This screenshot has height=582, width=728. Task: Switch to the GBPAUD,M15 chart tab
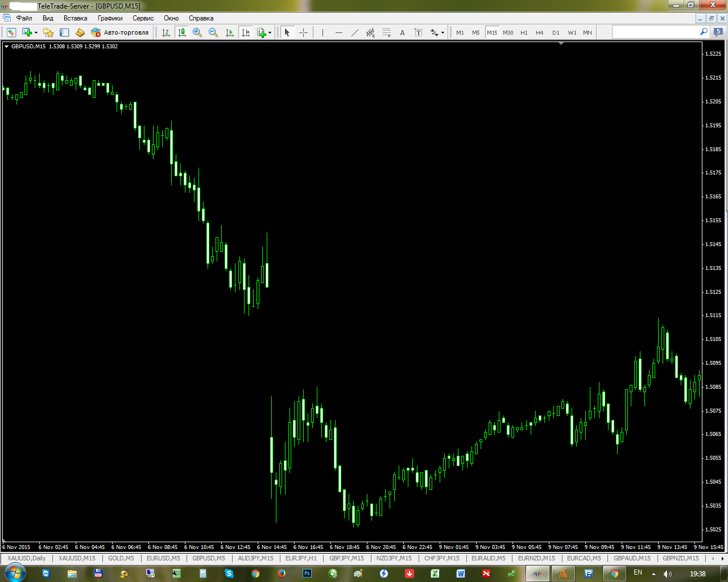click(632, 558)
